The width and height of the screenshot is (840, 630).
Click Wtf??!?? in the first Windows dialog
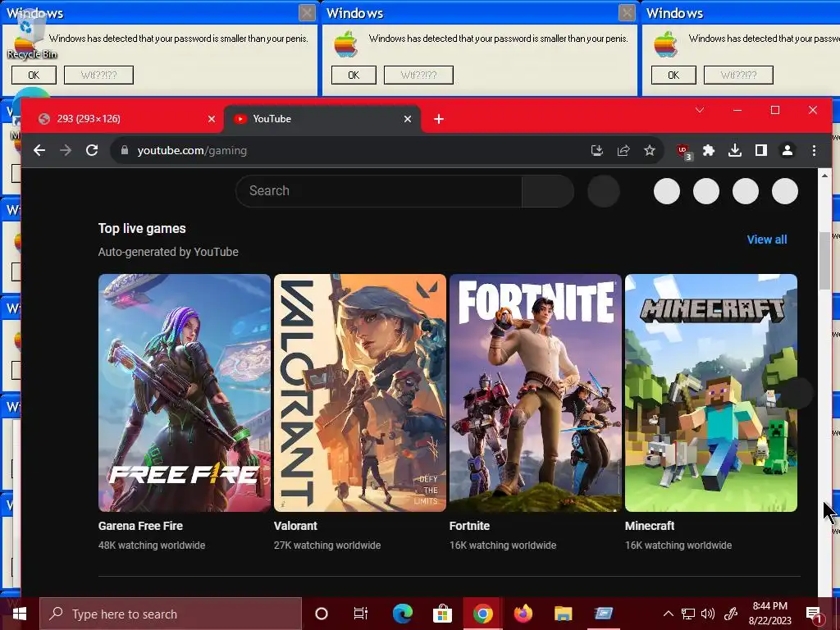[x=98, y=75]
